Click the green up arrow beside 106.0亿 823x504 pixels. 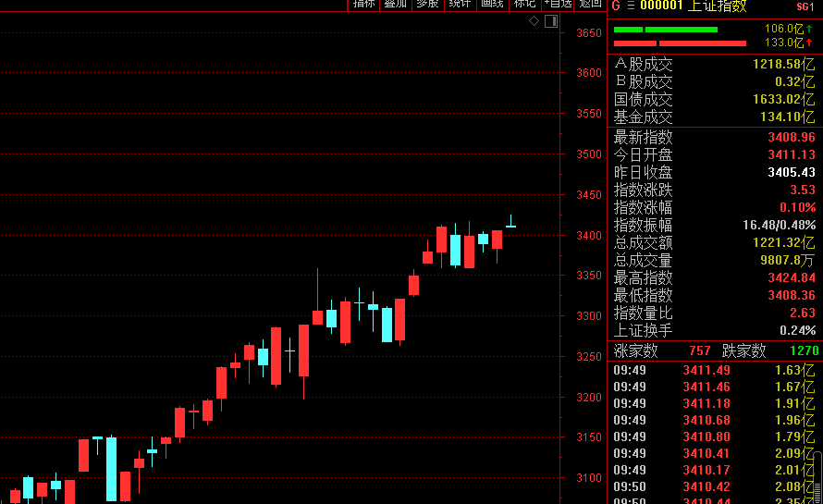pos(809,29)
